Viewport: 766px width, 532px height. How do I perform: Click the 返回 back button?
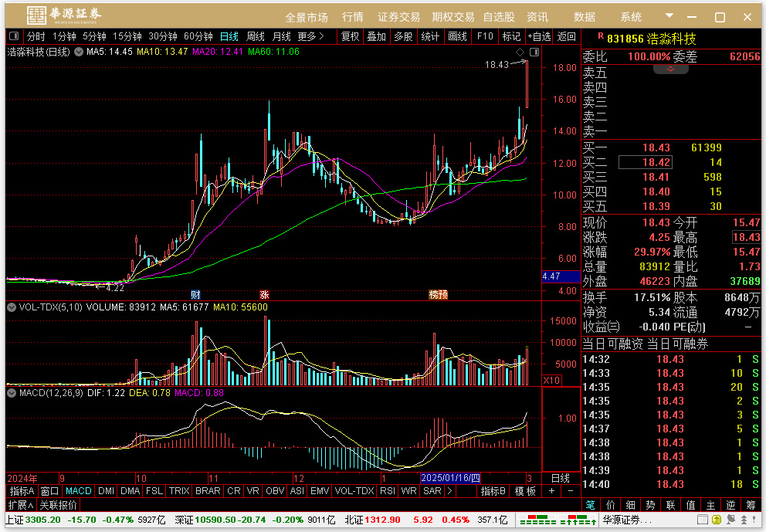(566, 36)
